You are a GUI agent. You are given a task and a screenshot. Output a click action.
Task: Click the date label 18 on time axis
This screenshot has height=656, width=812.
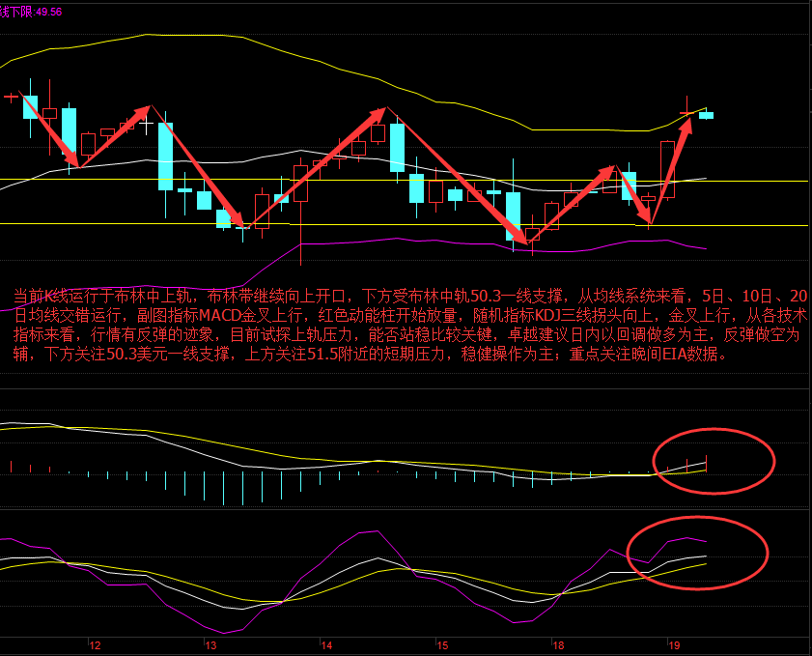557,644
